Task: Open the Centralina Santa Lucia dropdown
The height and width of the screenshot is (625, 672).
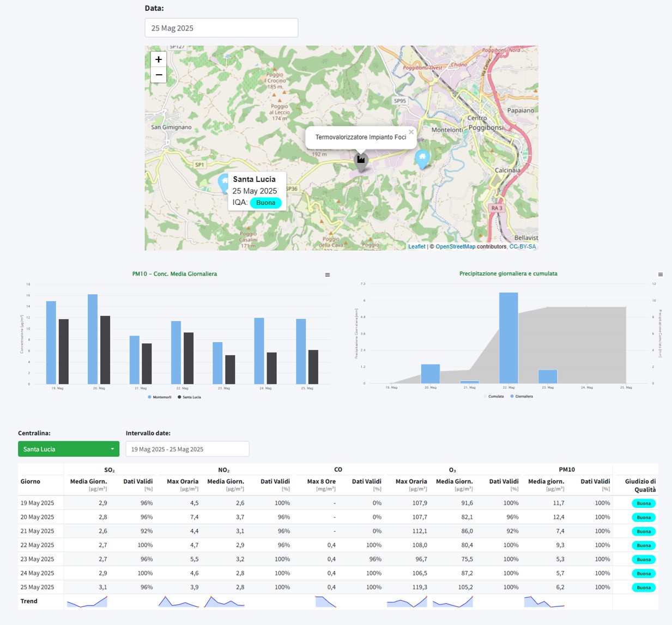Action: [69, 449]
